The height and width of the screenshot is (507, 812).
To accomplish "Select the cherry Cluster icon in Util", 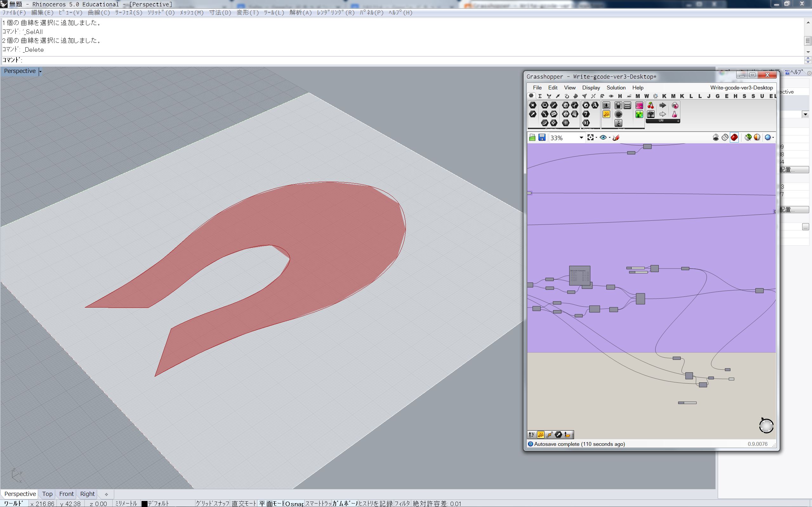I will 650,105.
